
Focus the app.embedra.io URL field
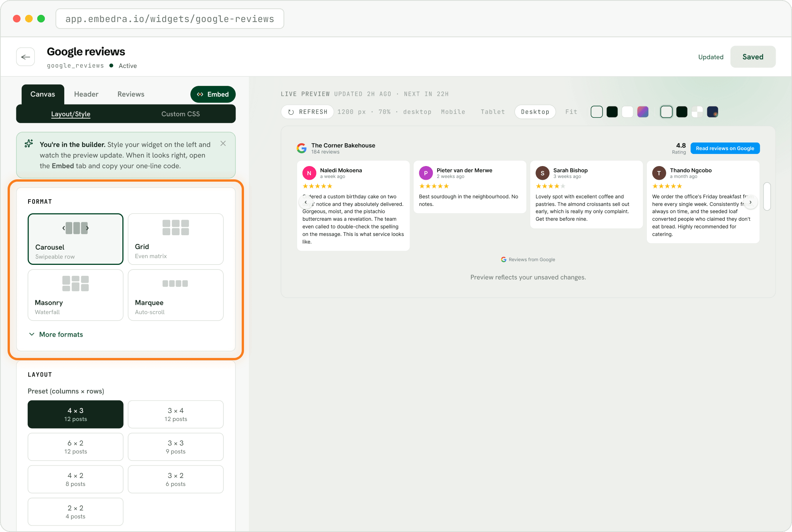point(170,19)
